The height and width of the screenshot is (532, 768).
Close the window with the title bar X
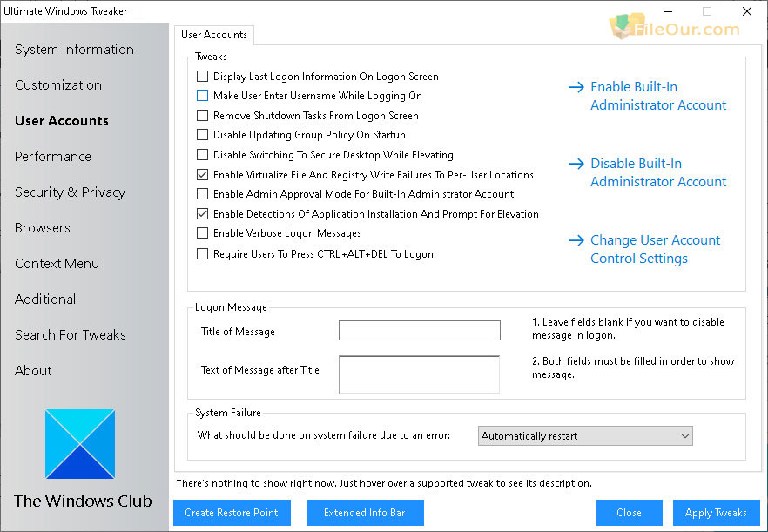coord(747,11)
